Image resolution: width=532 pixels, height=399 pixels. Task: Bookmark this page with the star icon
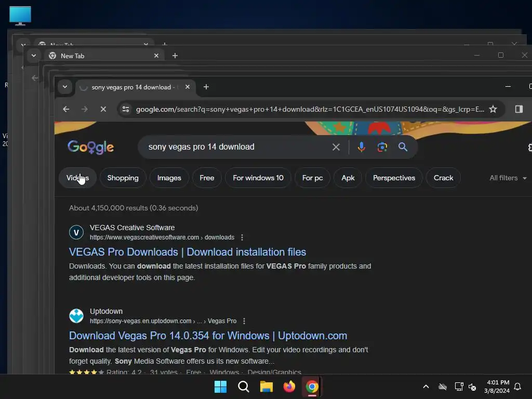(x=493, y=109)
